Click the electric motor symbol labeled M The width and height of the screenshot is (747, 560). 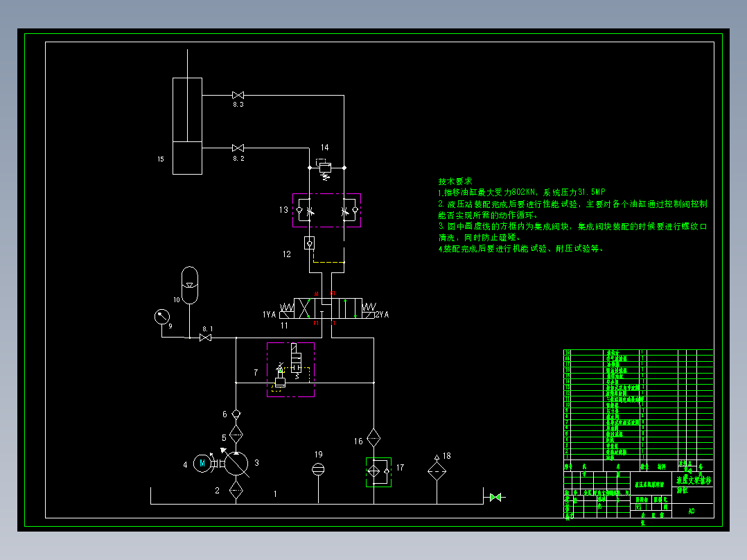coord(202,463)
